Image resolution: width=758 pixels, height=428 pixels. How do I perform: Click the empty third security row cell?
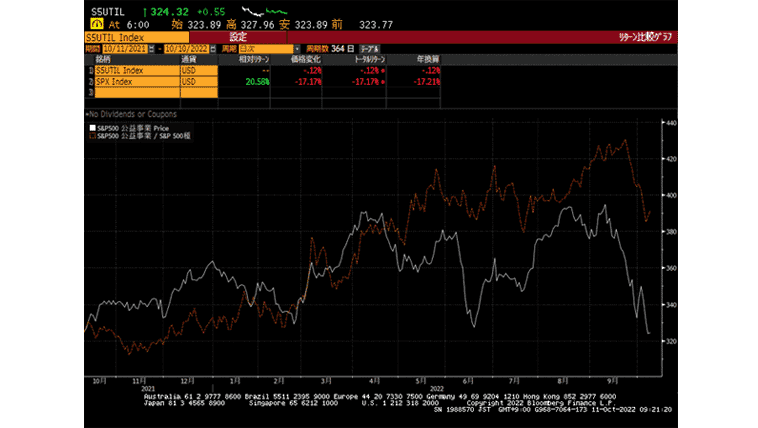click(136, 92)
